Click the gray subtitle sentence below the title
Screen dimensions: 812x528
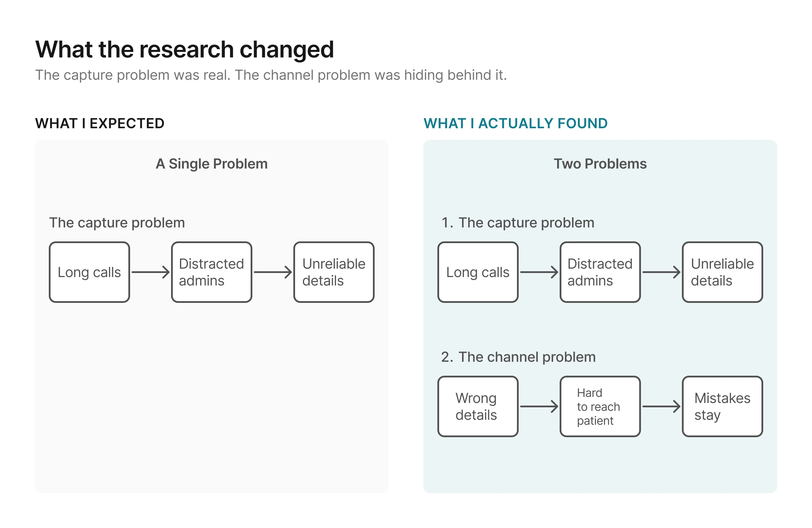(x=271, y=75)
